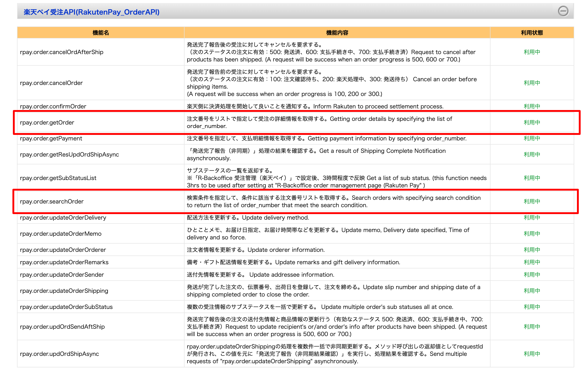The height and width of the screenshot is (369, 588).
Task: Click 利用中 status for updOrdSendAftShip row
Action: pyautogui.click(x=532, y=327)
